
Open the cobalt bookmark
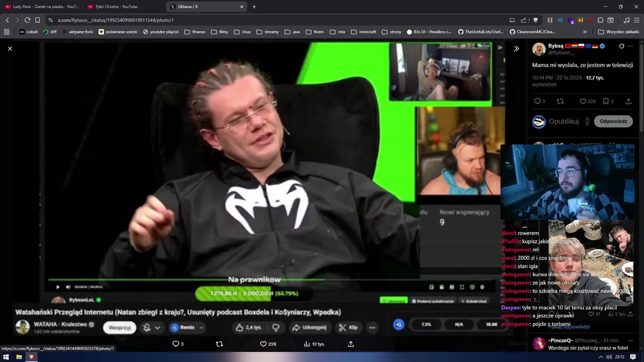coord(29,32)
